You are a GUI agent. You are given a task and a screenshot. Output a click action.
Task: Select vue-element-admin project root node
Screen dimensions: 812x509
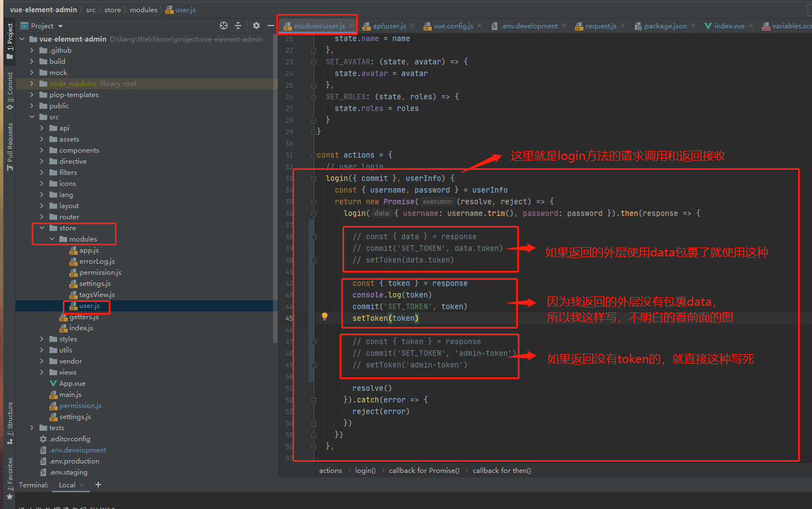tap(73, 39)
